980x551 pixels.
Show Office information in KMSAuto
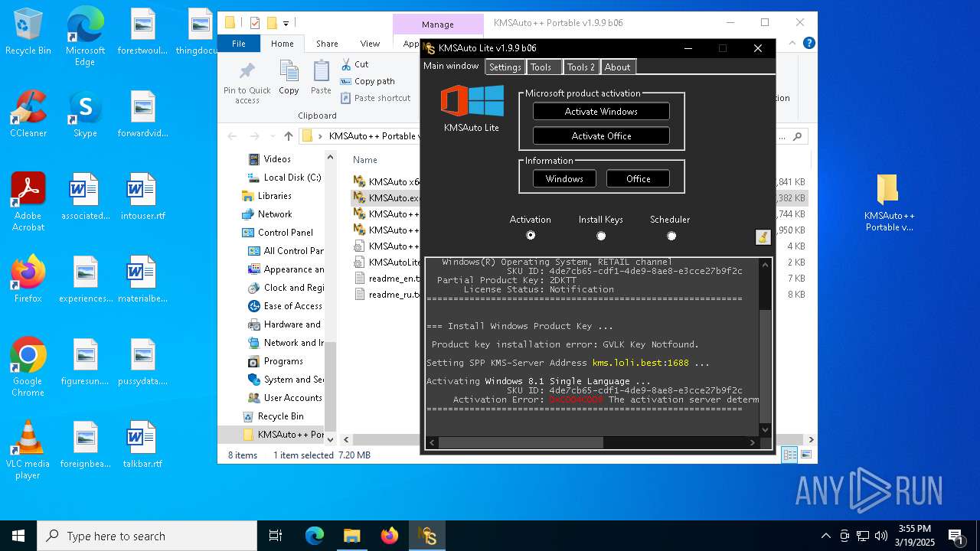tap(638, 178)
